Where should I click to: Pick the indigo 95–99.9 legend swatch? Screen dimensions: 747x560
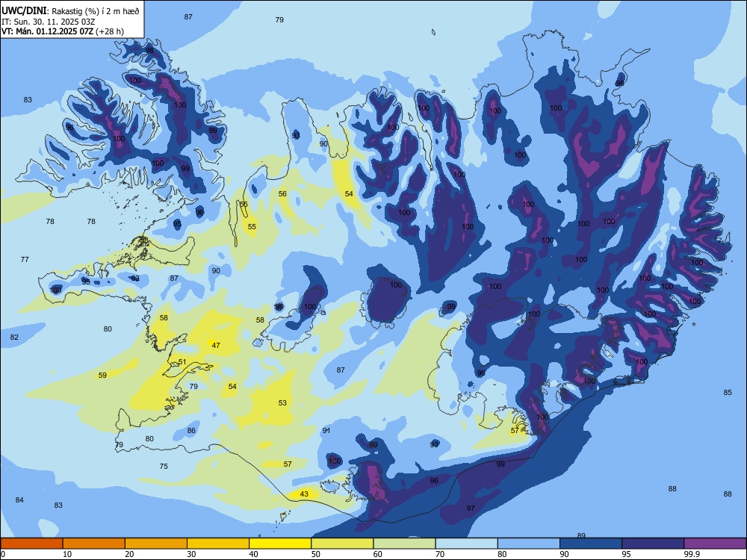coord(653,544)
